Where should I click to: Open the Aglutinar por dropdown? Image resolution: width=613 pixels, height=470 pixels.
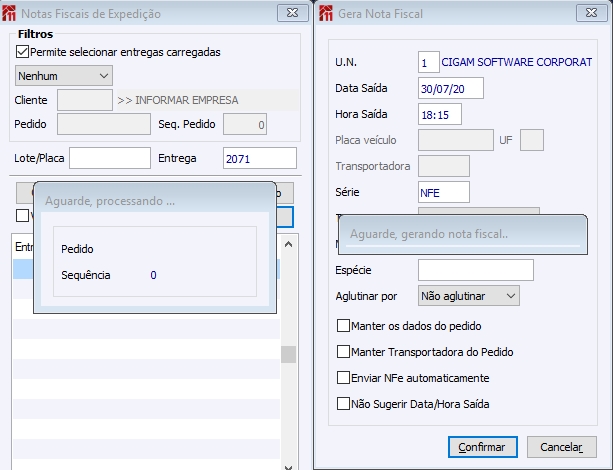pyautogui.click(x=469, y=296)
